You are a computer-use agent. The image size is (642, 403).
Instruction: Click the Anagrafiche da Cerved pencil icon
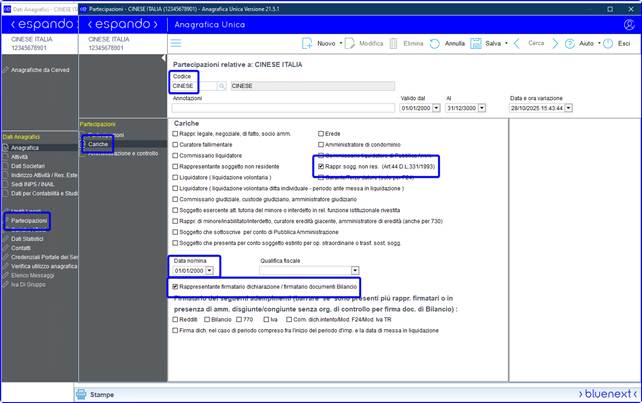tap(5, 70)
